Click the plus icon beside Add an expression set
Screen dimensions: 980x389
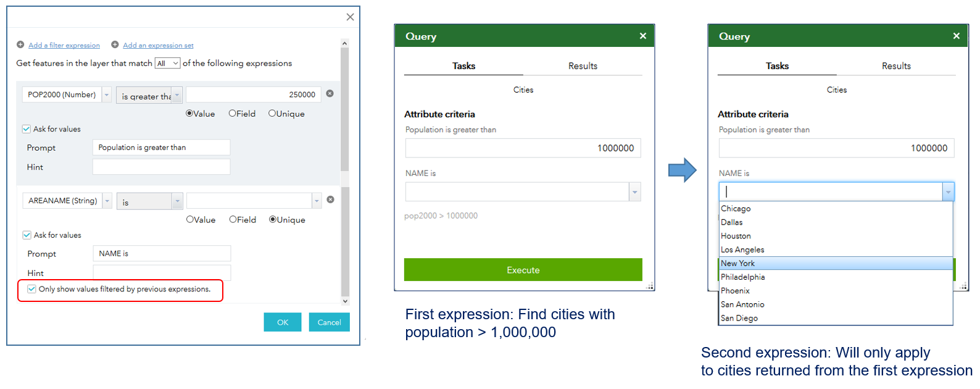pos(115,44)
